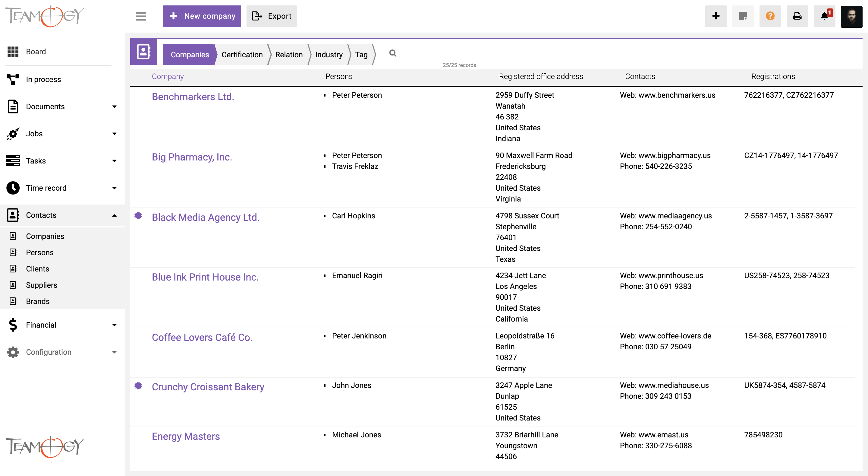
Task: Click the Contacts sidebar icon
Action: pyautogui.click(x=13, y=215)
